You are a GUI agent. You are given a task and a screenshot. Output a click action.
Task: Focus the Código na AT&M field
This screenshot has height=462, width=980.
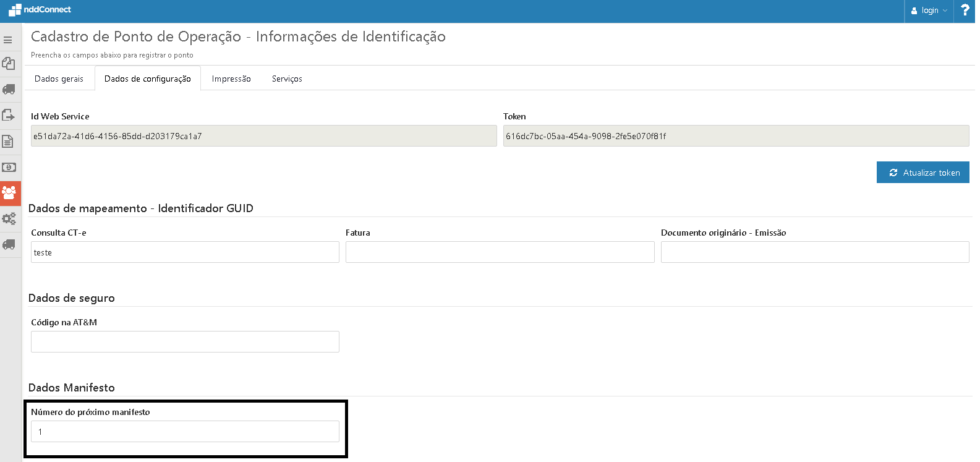(185, 342)
